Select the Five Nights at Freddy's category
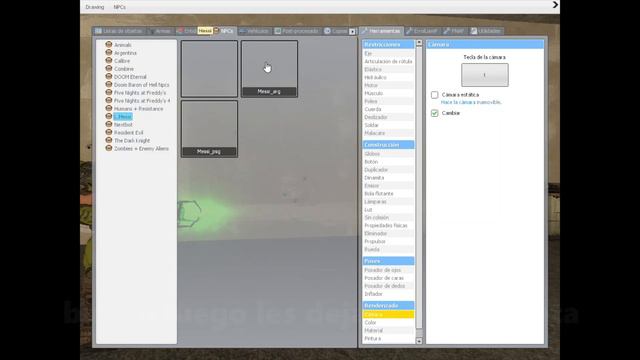Screen dimensions: 640x360 click(x=140, y=93)
